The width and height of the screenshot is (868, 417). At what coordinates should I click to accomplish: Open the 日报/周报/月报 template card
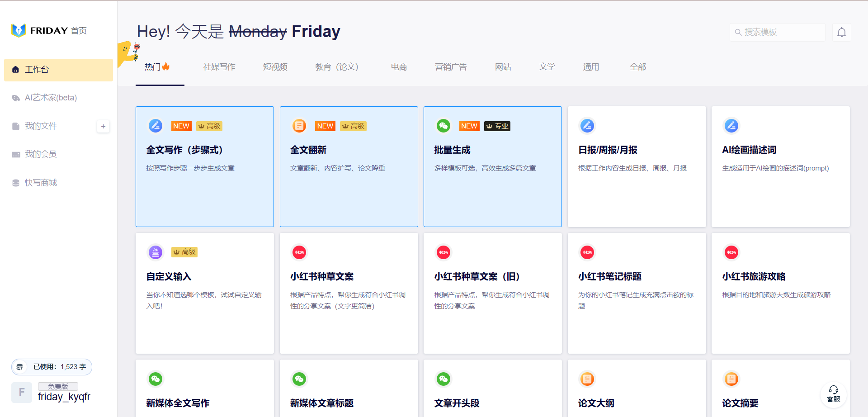(x=637, y=166)
